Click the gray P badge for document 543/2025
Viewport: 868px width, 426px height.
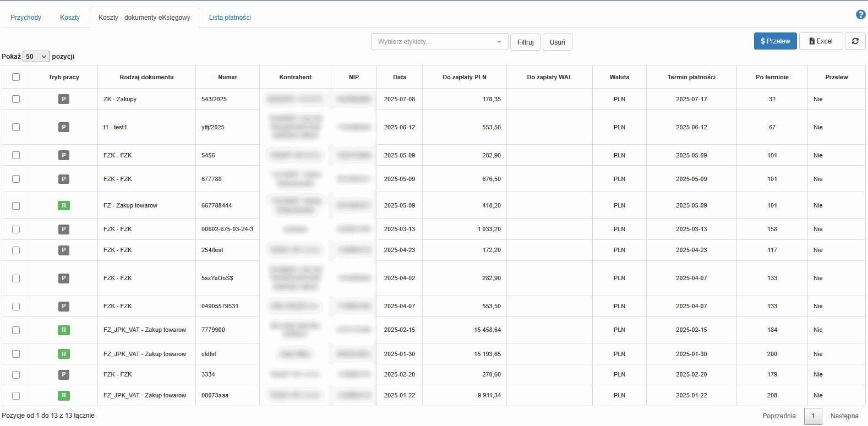(x=64, y=99)
